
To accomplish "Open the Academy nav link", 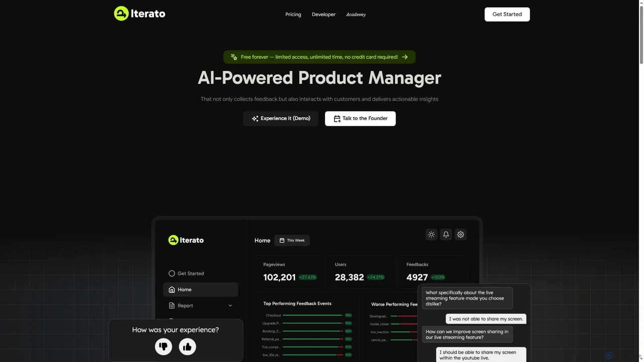I will pyautogui.click(x=356, y=15).
